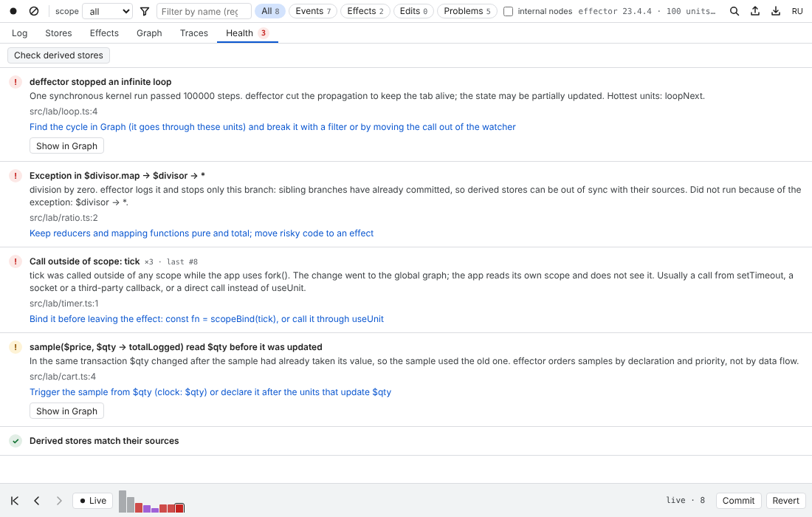Screen dimensions: 812x517
Task: Go to the Graph tab
Action: point(149,33)
